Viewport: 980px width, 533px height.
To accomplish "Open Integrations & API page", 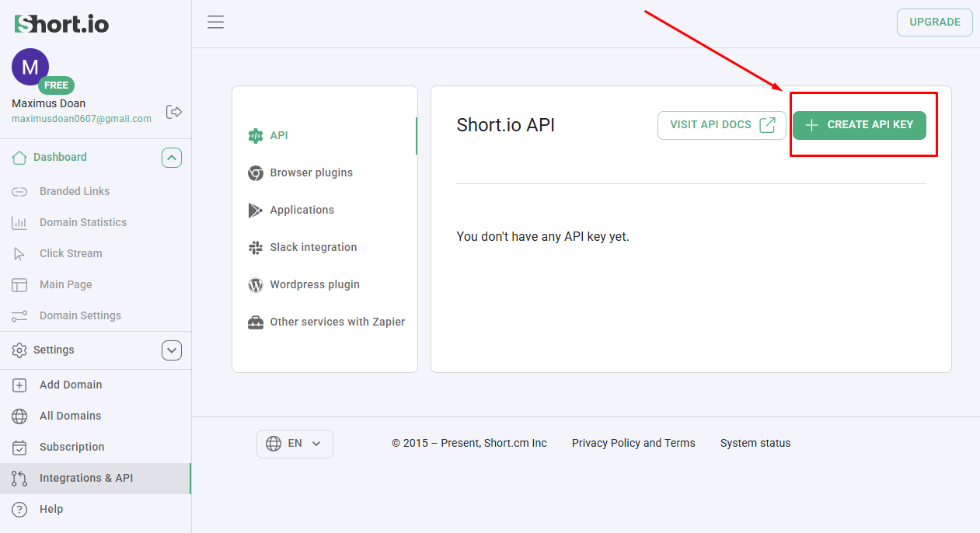I will 96,478.
